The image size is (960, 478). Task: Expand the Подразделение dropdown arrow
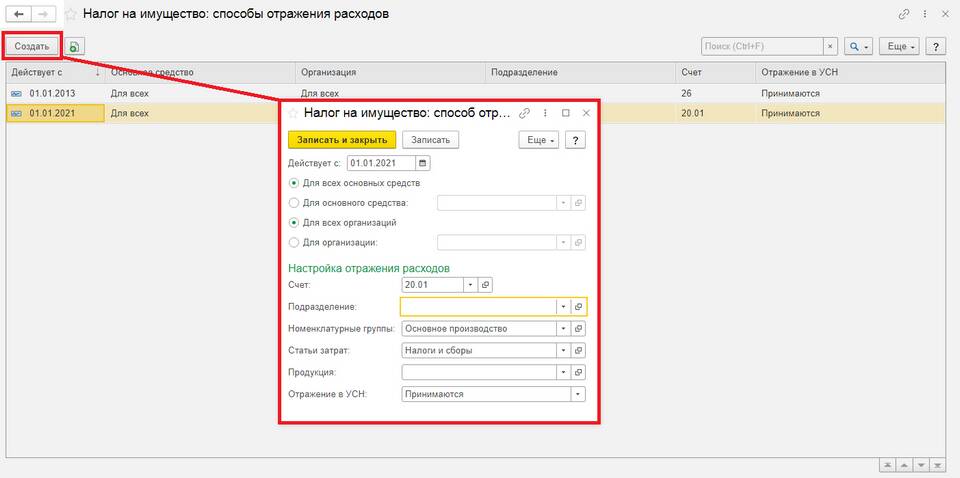(x=564, y=307)
